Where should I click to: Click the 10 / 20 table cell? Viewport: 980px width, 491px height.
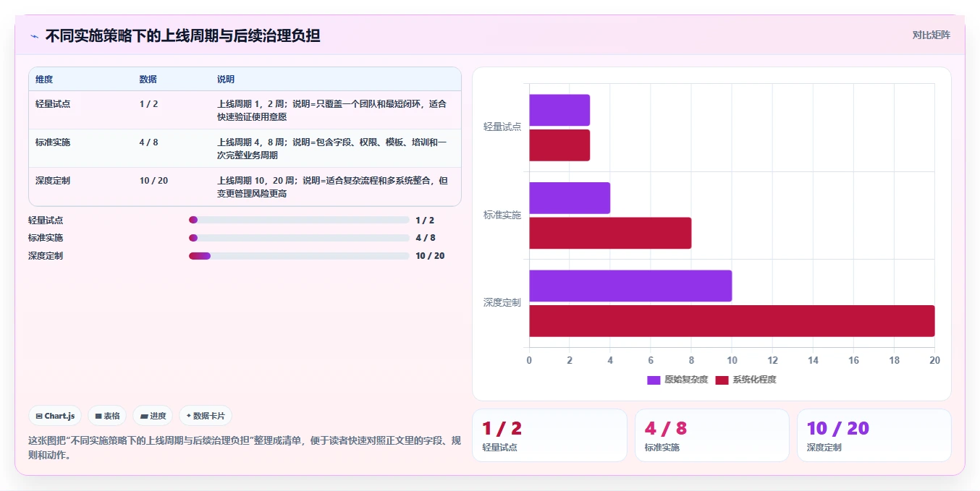tap(153, 180)
